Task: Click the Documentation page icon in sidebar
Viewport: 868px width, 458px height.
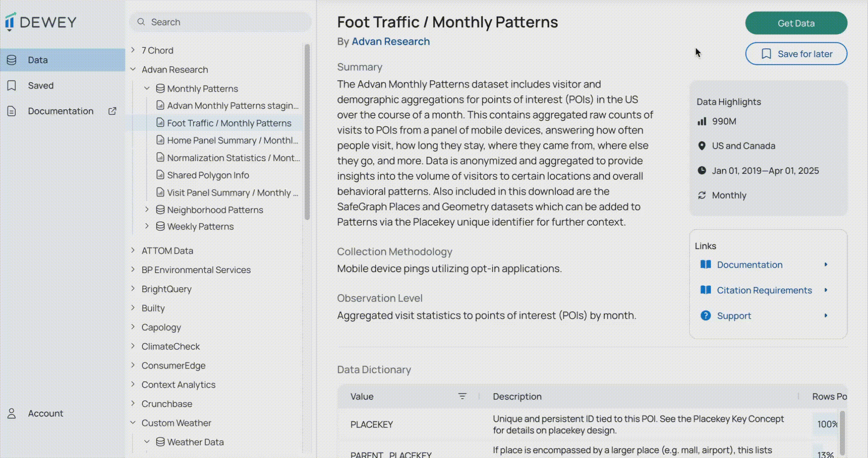Action: [x=12, y=111]
